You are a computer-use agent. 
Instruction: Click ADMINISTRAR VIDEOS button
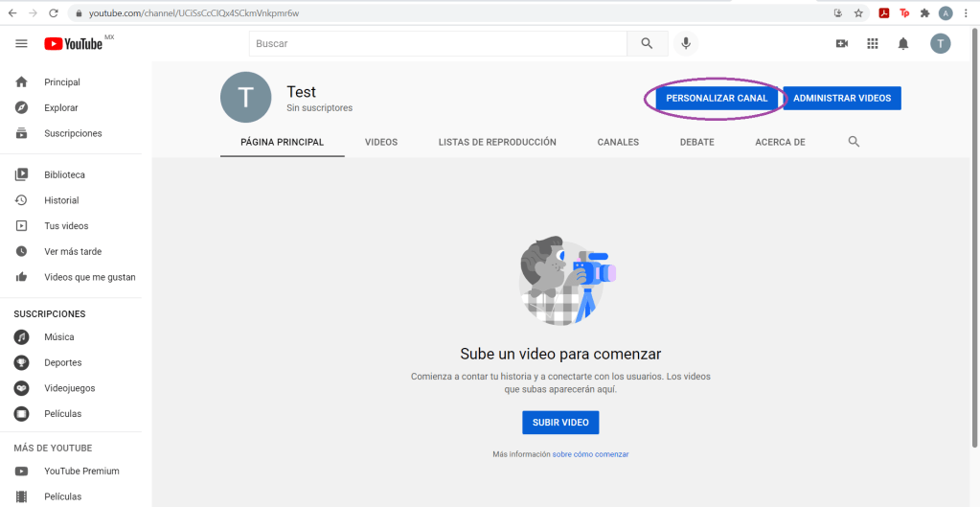click(842, 98)
